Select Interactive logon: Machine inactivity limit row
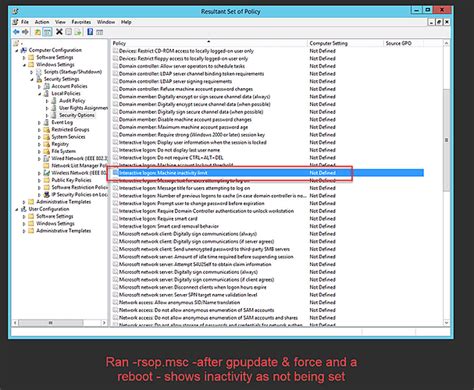The height and width of the screenshot is (390, 474). click(x=268, y=173)
